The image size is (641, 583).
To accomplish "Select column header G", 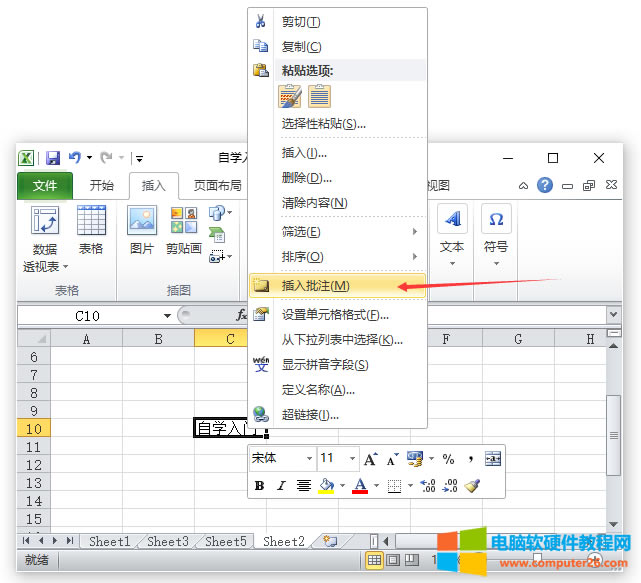I will click(518, 339).
